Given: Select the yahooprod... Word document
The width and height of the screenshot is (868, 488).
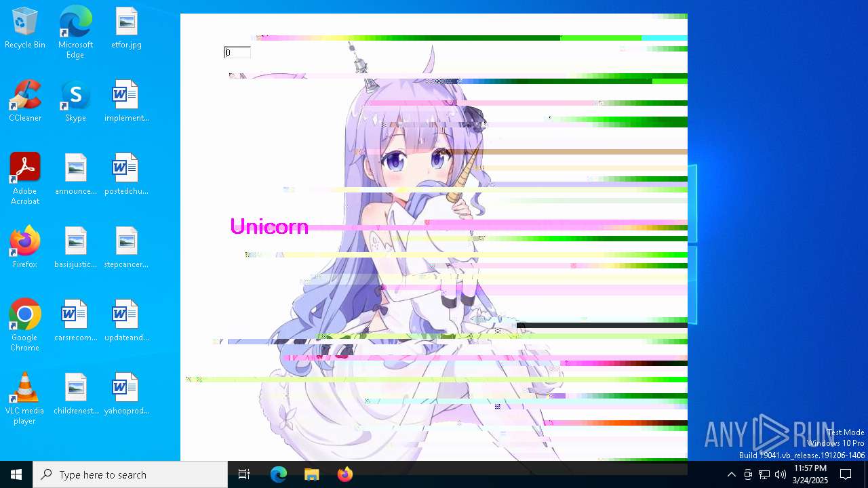Looking at the screenshot, I should click(x=126, y=394).
